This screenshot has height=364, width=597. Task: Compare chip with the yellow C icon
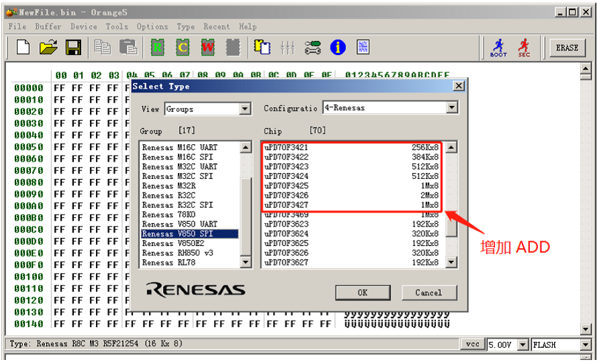click(x=182, y=48)
